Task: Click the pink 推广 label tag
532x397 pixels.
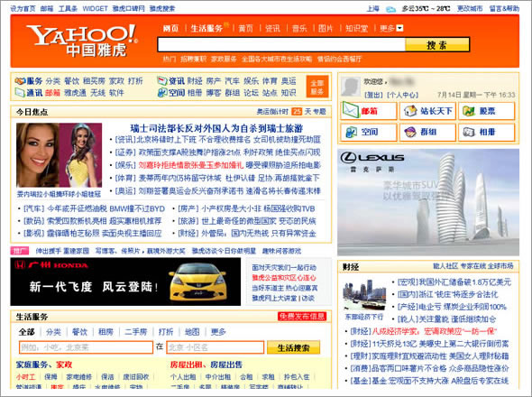Action: click(x=20, y=251)
